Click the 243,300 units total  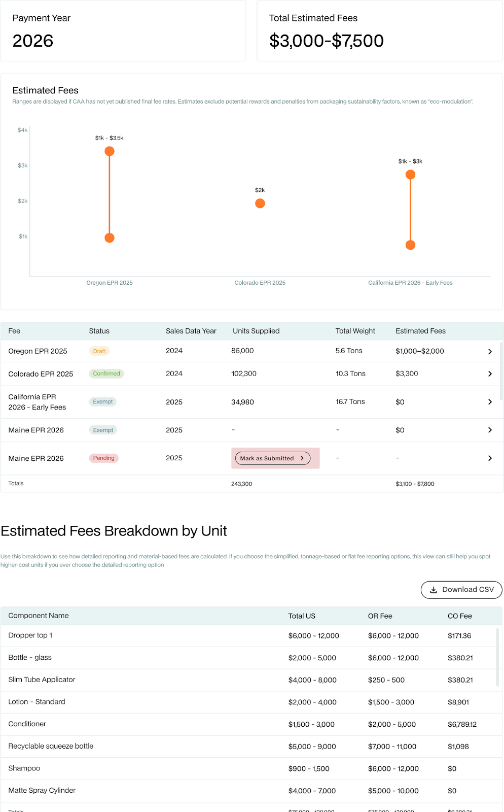[x=241, y=484]
